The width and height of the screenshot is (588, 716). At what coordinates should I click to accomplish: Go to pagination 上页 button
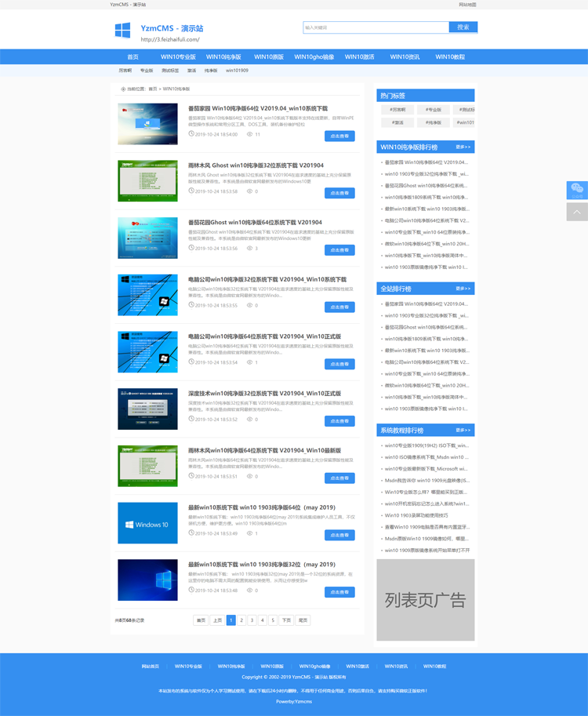(217, 620)
